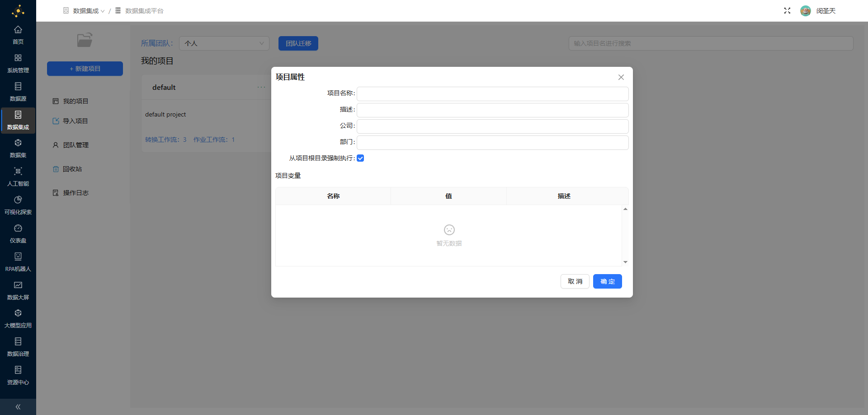The width and height of the screenshot is (868, 415).
Task: Open the Visual Exploration (可视化探索) icon
Action: pyautogui.click(x=18, y=200)
